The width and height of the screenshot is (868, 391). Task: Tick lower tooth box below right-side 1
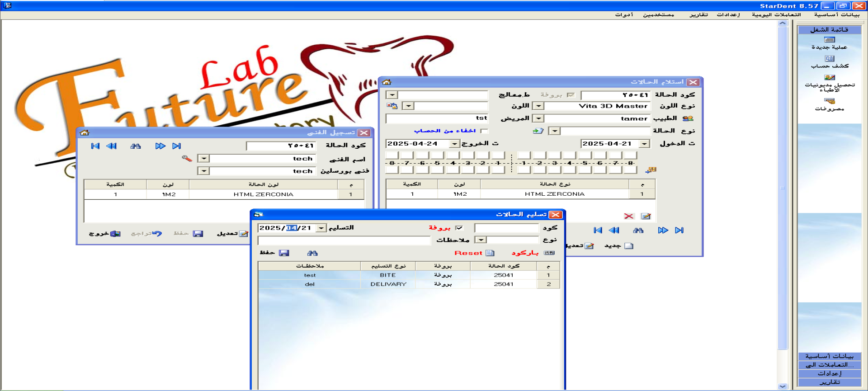524,170
